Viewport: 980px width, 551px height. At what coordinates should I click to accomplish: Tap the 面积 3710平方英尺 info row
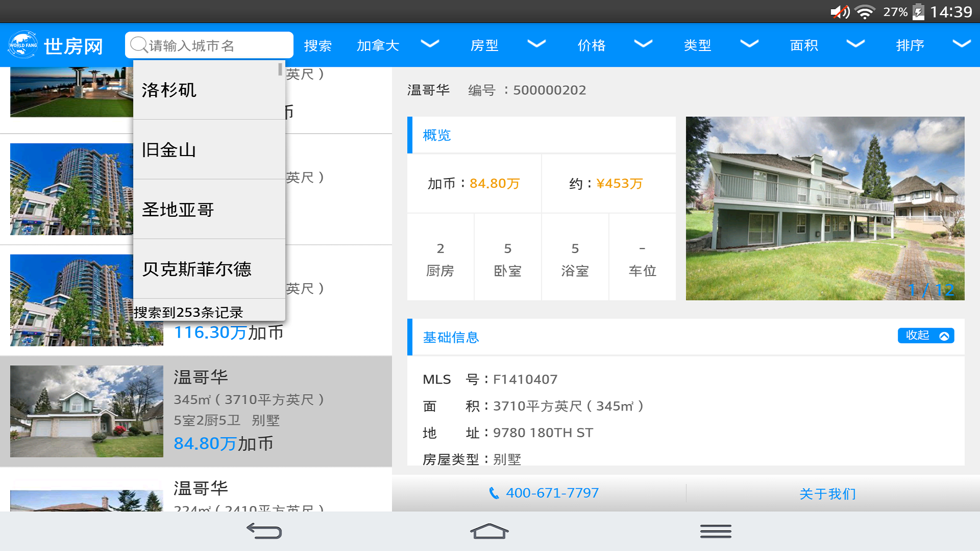point(533,406)
